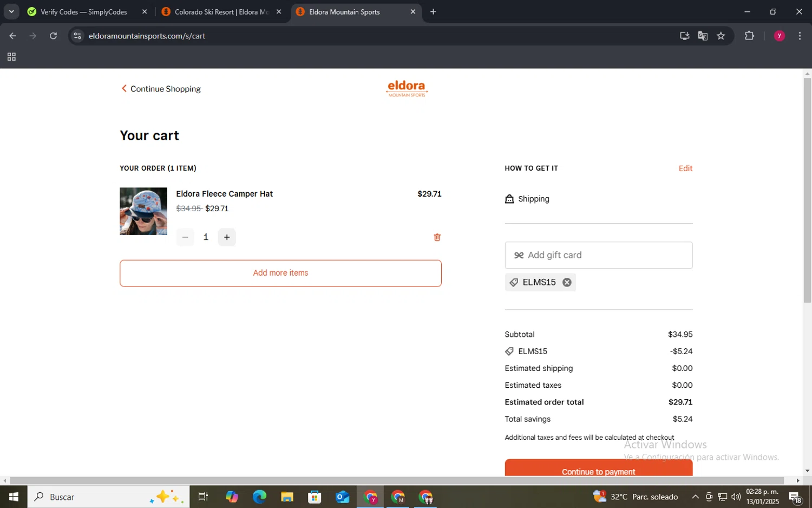The image size is (812, 508).
Task: Open File Explorer from taskbar
Action: pyautogui.click(x=287, y=497)
